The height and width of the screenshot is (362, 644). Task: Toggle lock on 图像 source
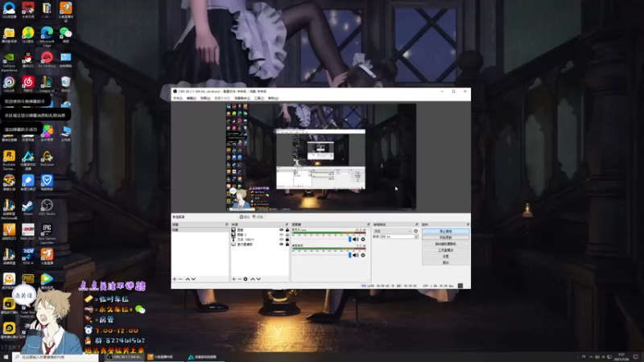tap(287, 230)
